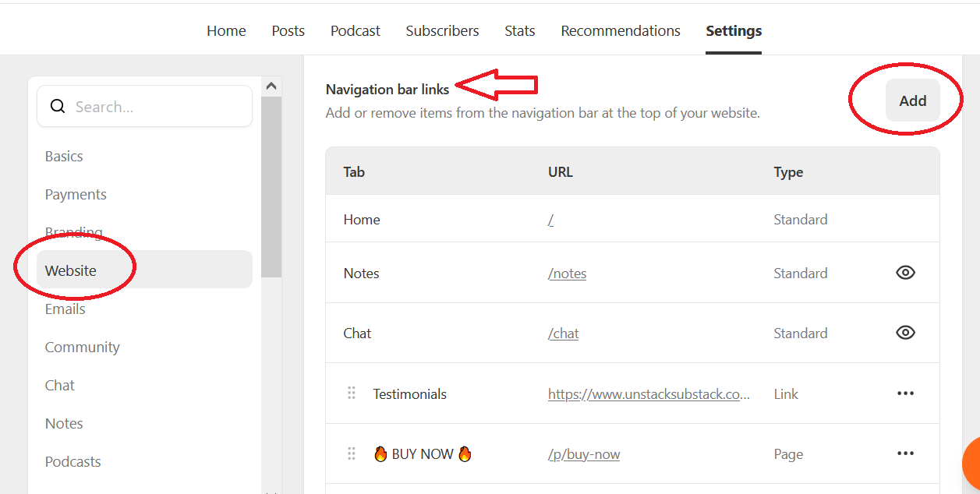The width and height of the screenshot is (980, 494).
Task: Select Website in the settings sidebar
Action: click(71, 270)
